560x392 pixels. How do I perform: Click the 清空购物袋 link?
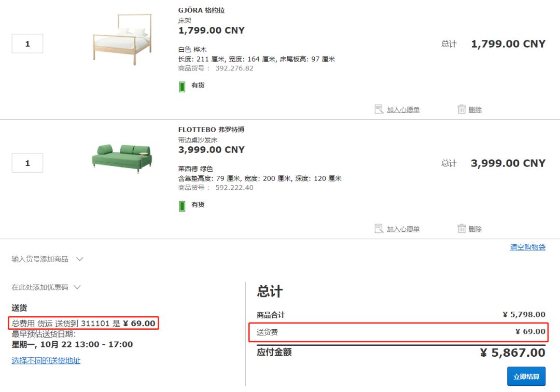point(526,247)
